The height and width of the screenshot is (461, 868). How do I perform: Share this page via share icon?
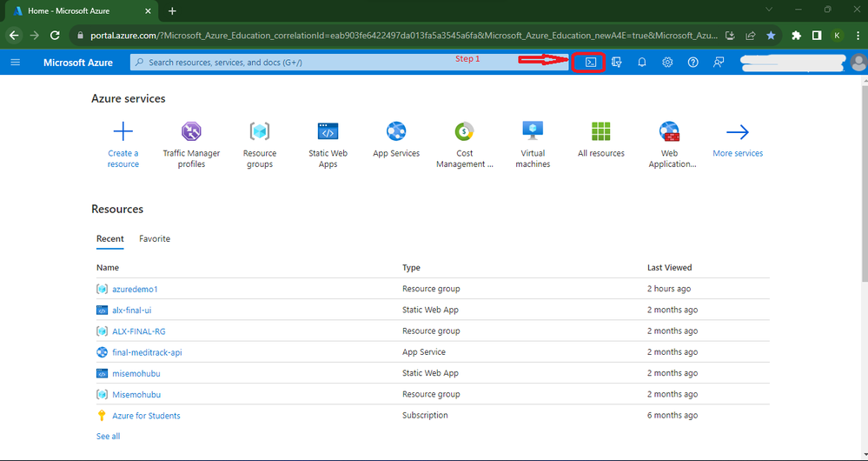752,35
